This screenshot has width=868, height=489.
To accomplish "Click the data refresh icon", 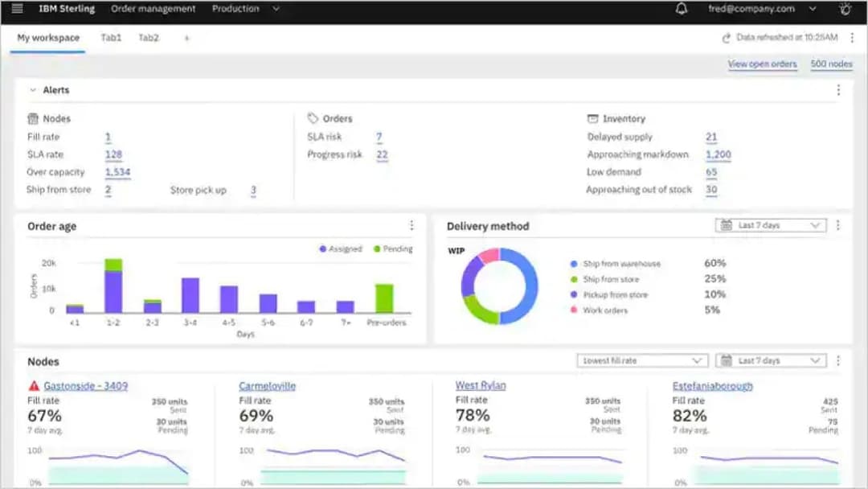I will (x=727, y=38).
